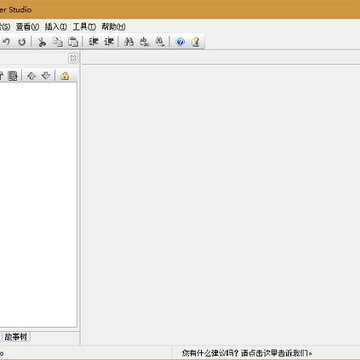Image resolution: width=360 pixels, height=360 pixels.
Task: Open the 工具(T) menu
Action: pos(84,27)
